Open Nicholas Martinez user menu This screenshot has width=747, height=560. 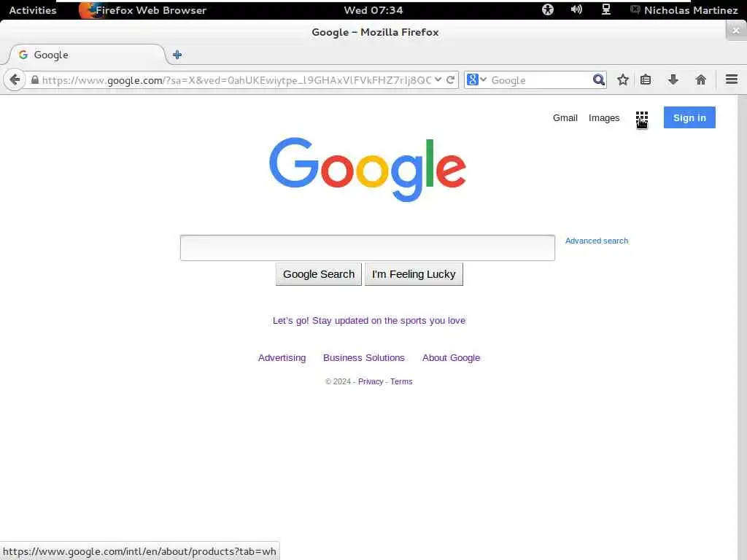click(x=684, y=10)
